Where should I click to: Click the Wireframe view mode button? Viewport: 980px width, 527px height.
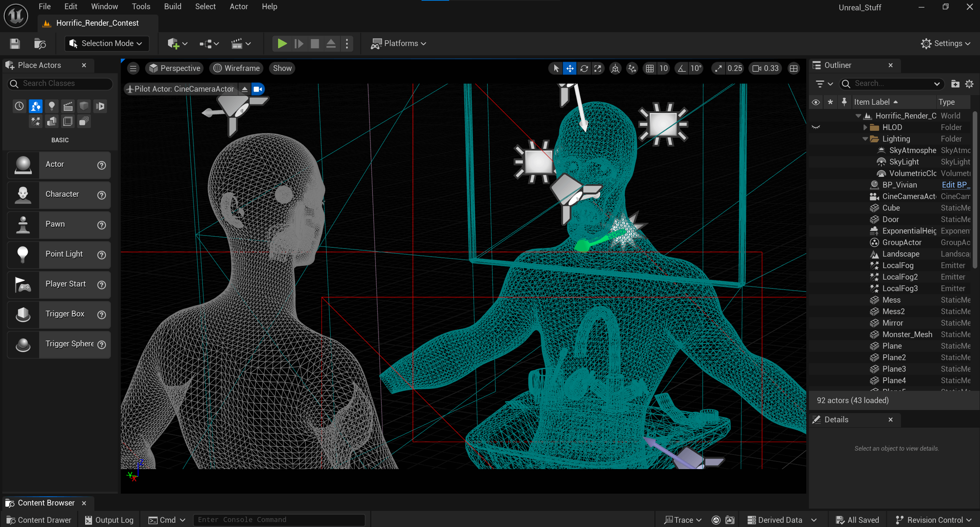coord(237,68)
